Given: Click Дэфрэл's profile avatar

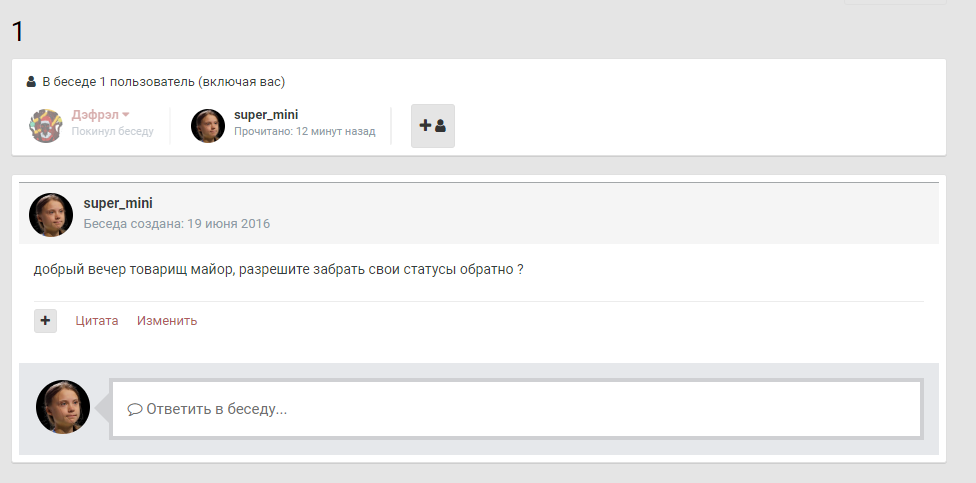Looking at the screenshot, I should (46, 126).
